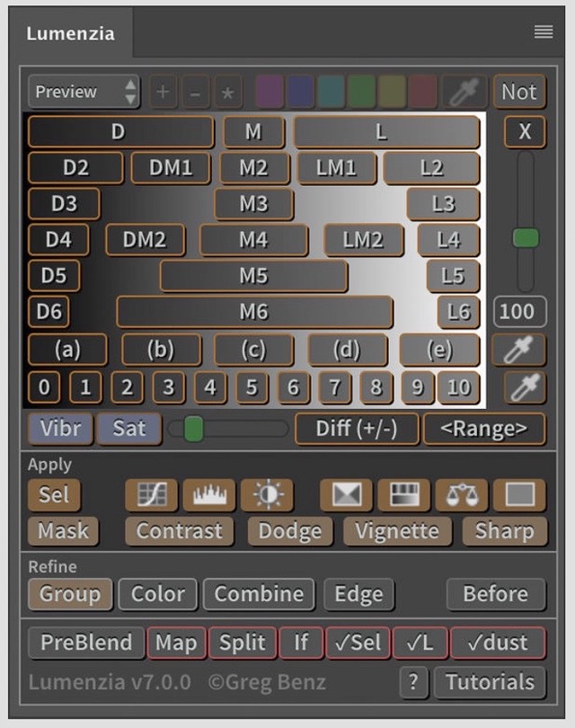
Task: Apply the solid rectangle fill icon
Action: click(x=520, y=494)
